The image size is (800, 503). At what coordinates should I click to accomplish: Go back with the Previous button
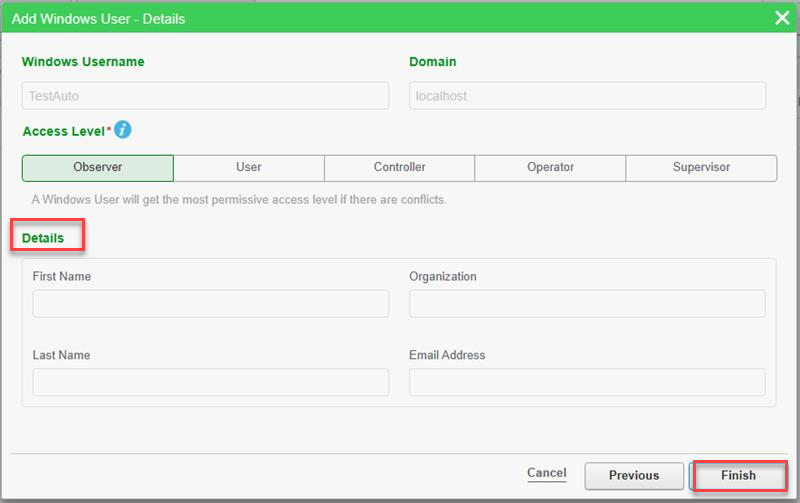tap(634, 475)
